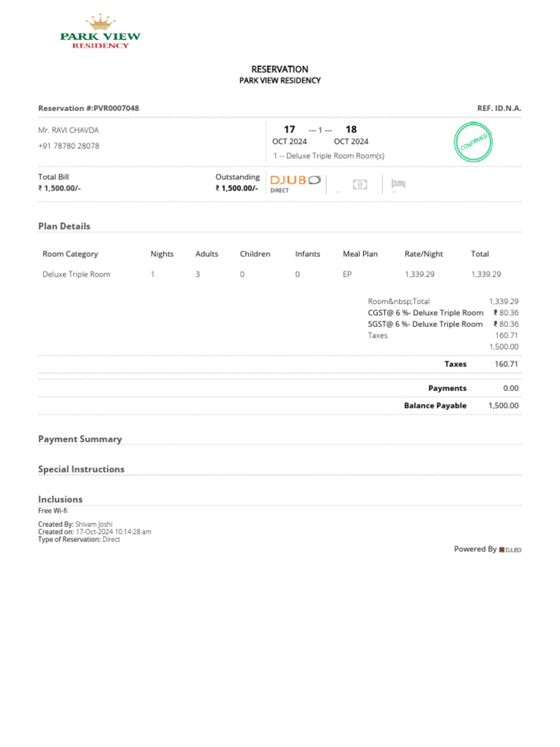The height and width of the screenshot is (747, 560).
Task: Click the Balance Payable amount 1,500.00
Action: pyautogui.click(x=503, y=406)
